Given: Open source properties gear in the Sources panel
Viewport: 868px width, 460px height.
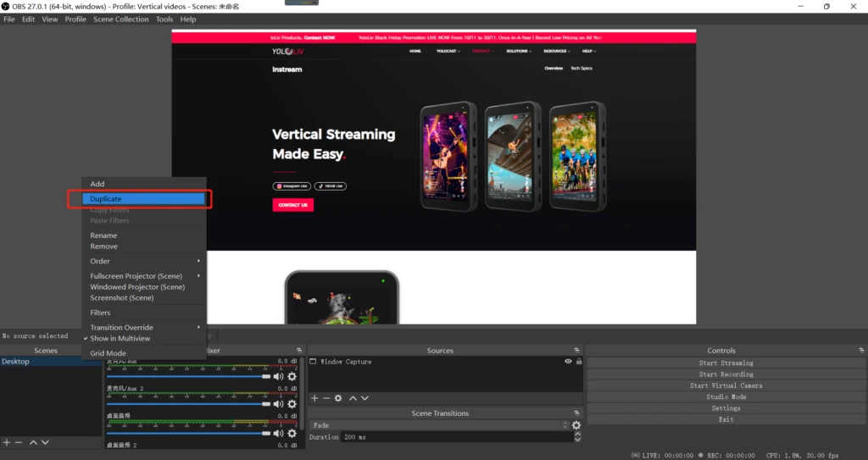Looking at the screenshot, I should (x=338, y=398).
